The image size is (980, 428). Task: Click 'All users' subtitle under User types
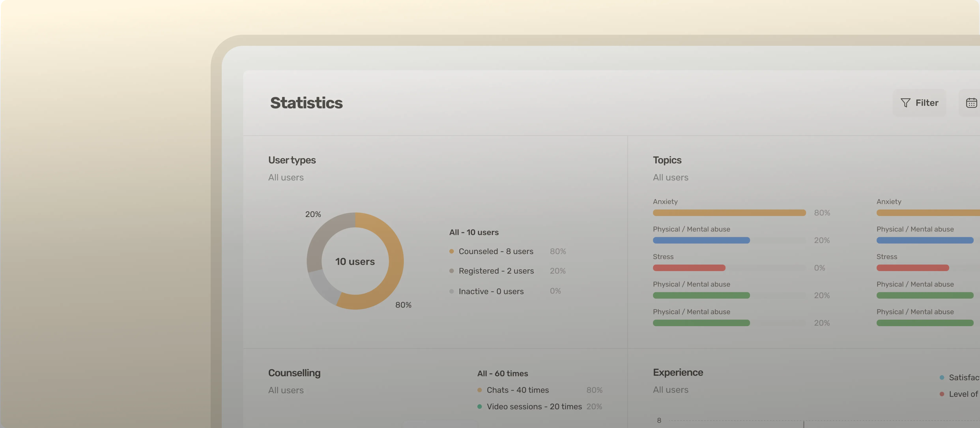[x=286, y=177]
